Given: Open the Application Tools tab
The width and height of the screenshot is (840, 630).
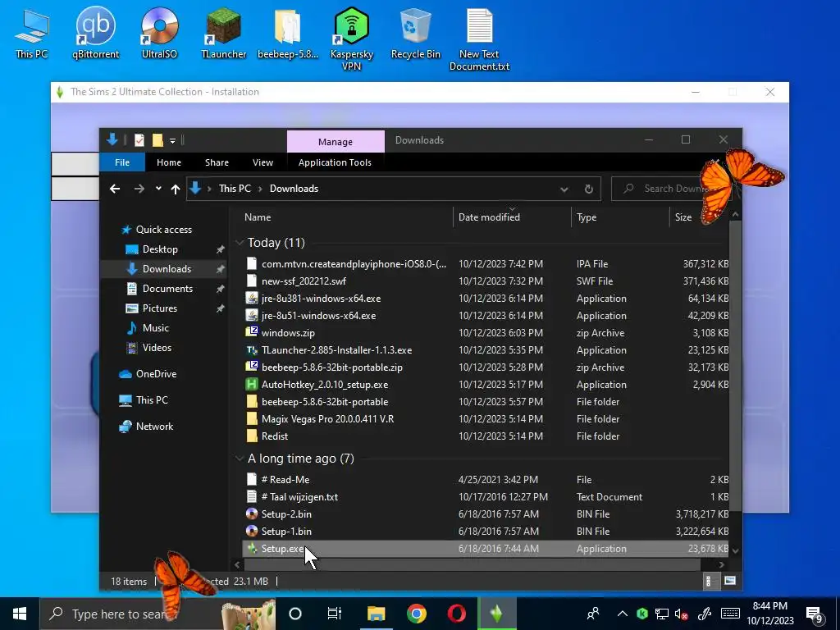Looking at the screenshot, I should [x=335, y=162].
